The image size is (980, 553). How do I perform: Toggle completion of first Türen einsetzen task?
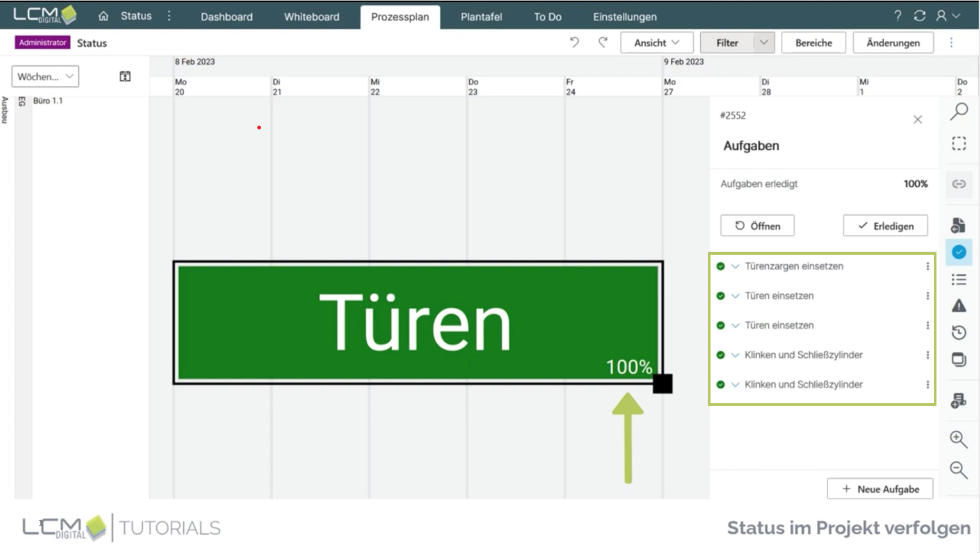[x=721, y=296]
